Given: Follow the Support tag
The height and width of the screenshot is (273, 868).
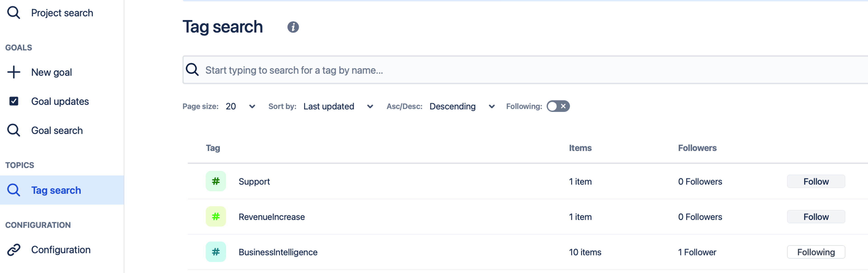Looking at the screenshot, I should click(815, 181).
